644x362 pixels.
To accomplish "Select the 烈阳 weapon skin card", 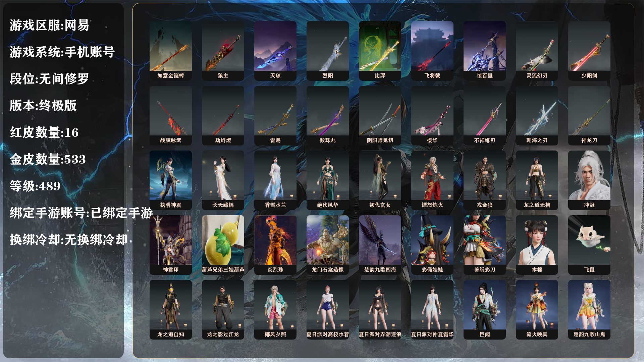I will coord(328,51).
